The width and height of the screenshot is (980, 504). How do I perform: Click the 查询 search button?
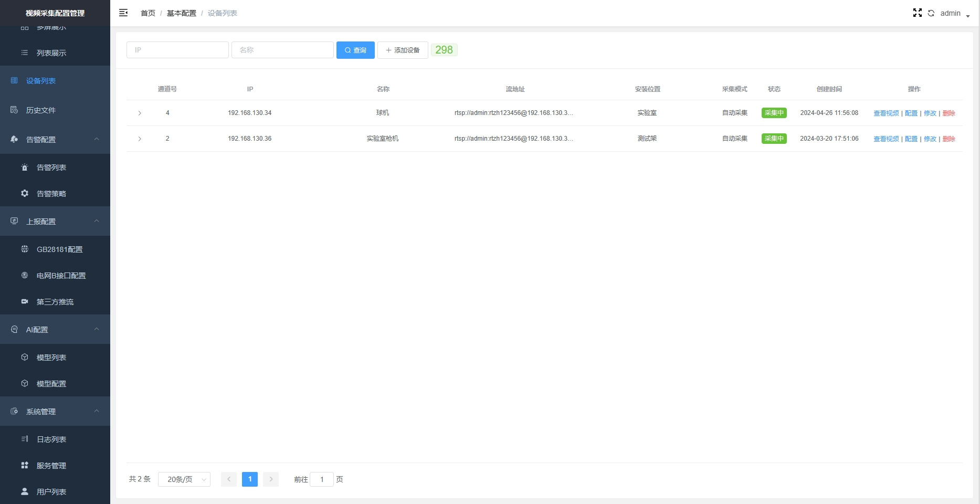(355, 50)
